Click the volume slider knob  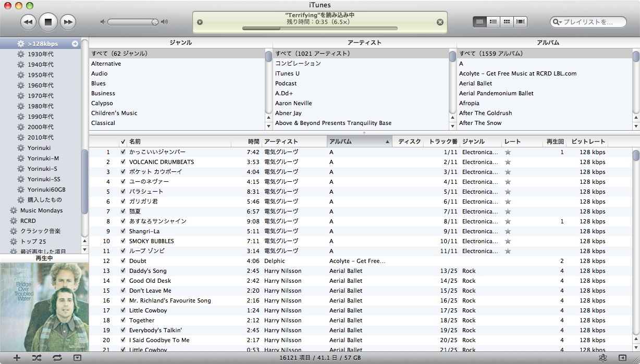click(155, 22)
